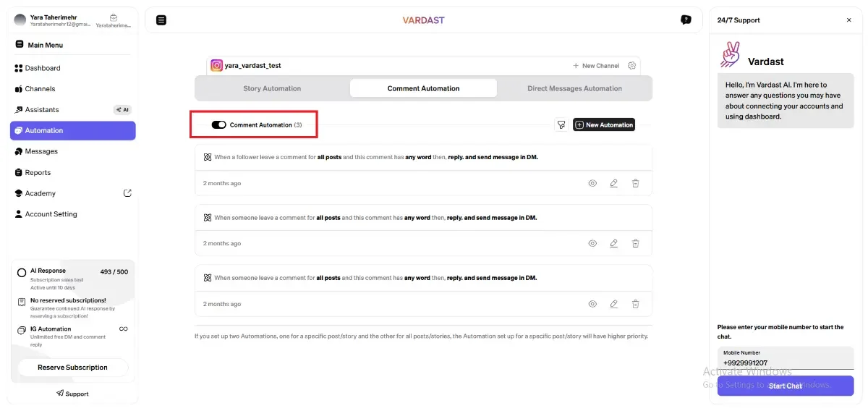868x411 pixels.
Task: Delete the third automation card via trash icon
Action: 635,304
